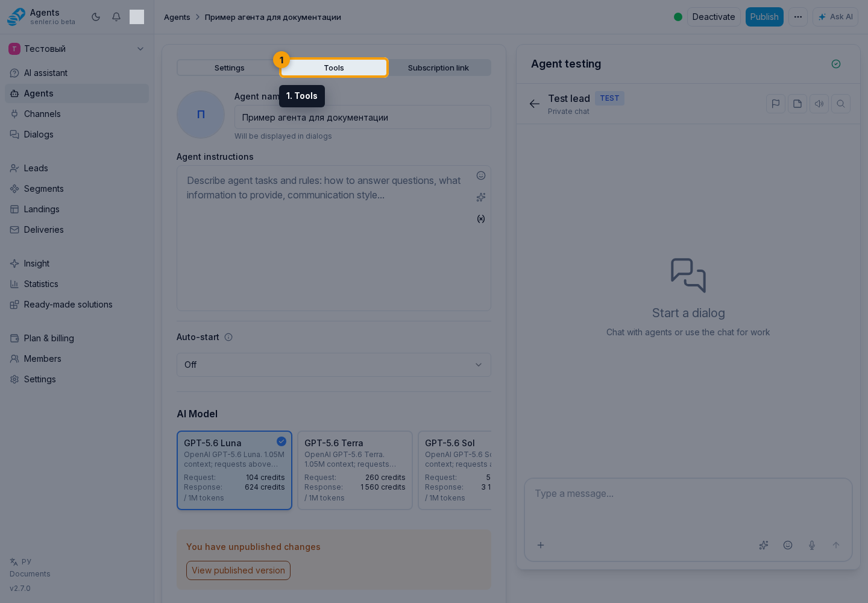Screen dimensions: 868x603
Task: Open Deliveries in sidebar
Action: click(x=77, y=230)
